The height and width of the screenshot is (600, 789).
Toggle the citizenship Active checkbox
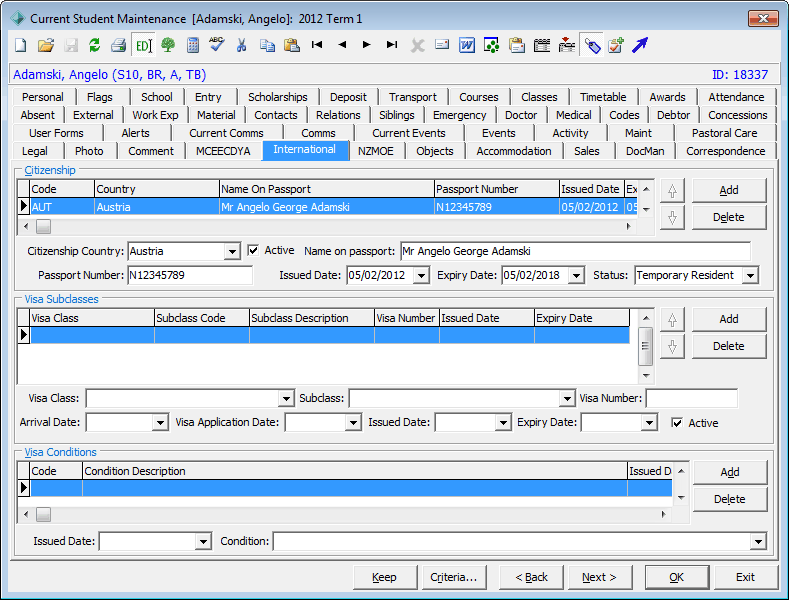pos(253,250)
